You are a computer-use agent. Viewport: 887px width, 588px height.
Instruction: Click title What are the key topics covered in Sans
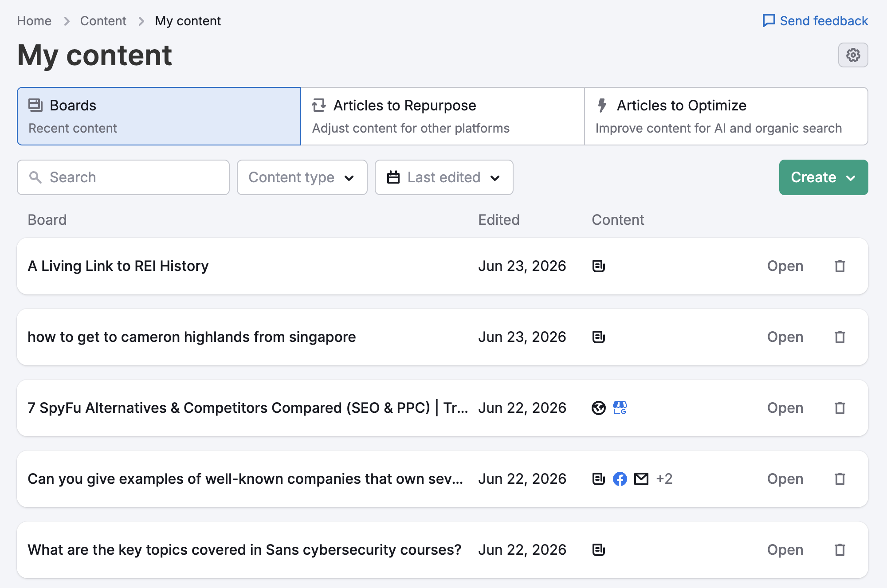244,550
